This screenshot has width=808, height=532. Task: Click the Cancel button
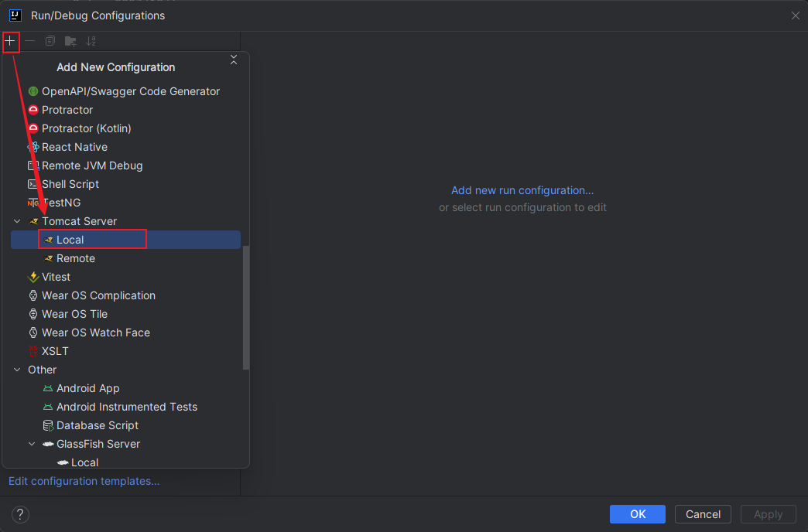point(703,514)
